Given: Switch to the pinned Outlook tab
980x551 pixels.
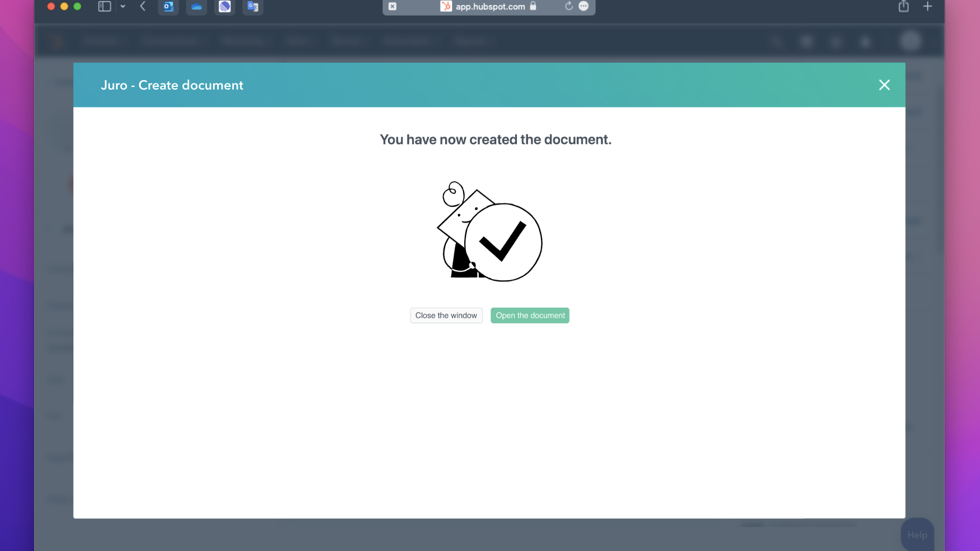Looking at the screenshot, I should 168,7.
